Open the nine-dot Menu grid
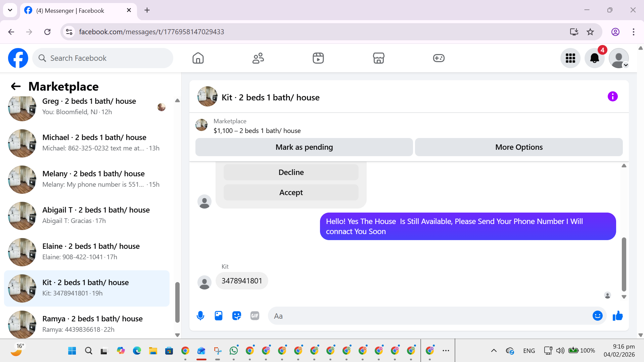The image size is (644, 362). pyautogui.click(x=570, y=58)
